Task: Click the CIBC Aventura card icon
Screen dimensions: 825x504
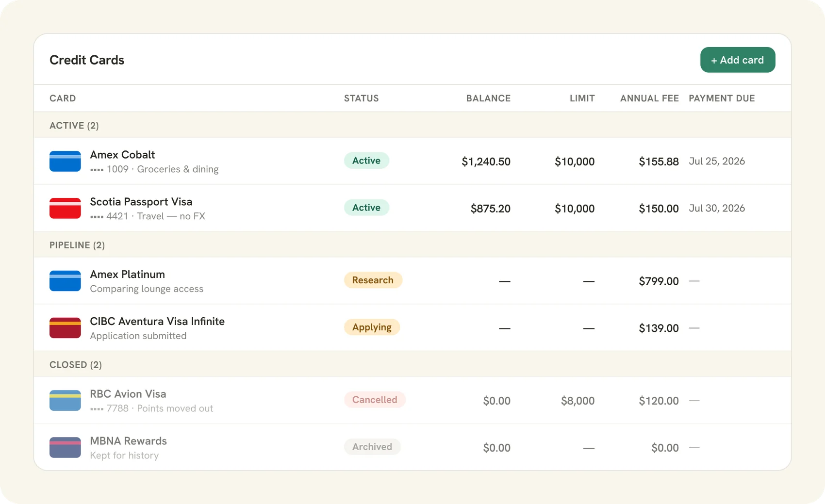Action: click(65, 328)
